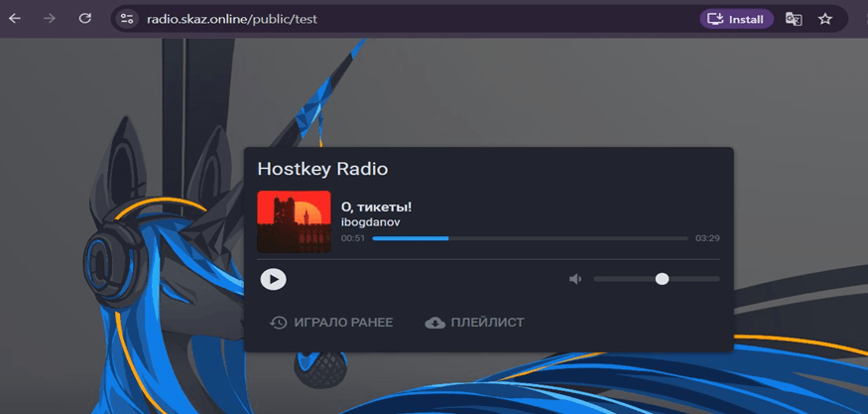868x414 pixels.
Task: Click the Hostkey Radio station heading
Action: tap(322, 169)
